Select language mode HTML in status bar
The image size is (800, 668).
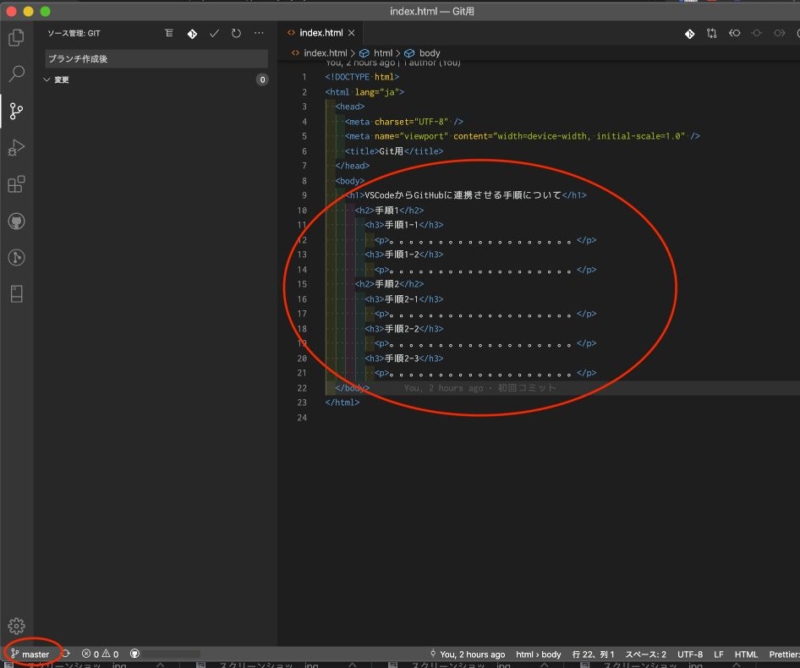[x=745, y=654]
